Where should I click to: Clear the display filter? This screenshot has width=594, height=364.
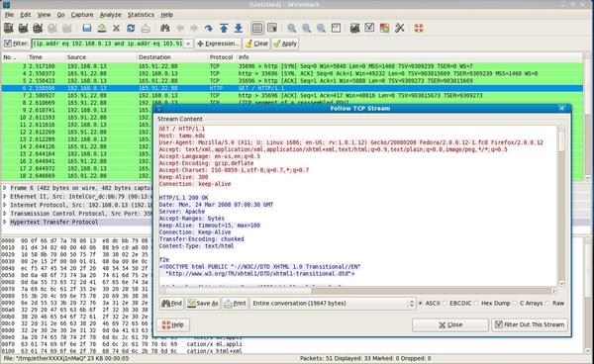(256, 44)
